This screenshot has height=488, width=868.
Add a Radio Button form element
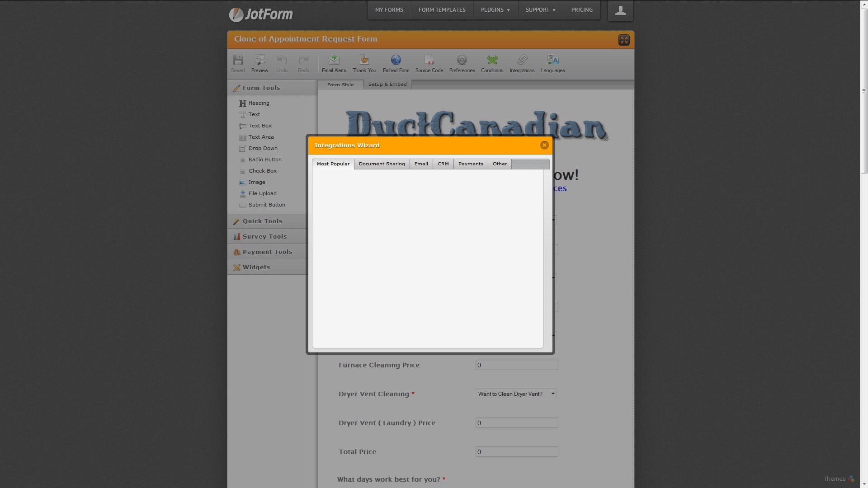264,160
